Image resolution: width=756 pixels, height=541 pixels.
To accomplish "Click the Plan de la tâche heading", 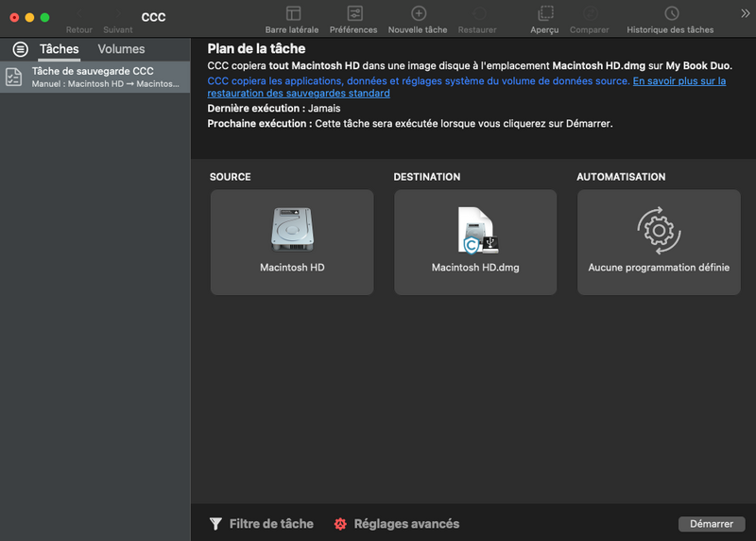I will coord(256,49).
